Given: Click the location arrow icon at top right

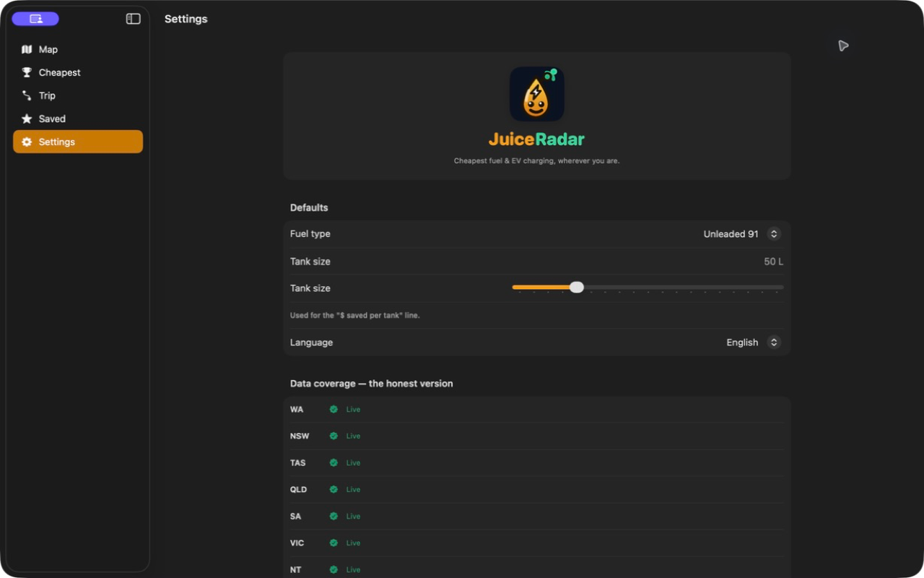Looking at the screenshot, I should tap(843, 46).
